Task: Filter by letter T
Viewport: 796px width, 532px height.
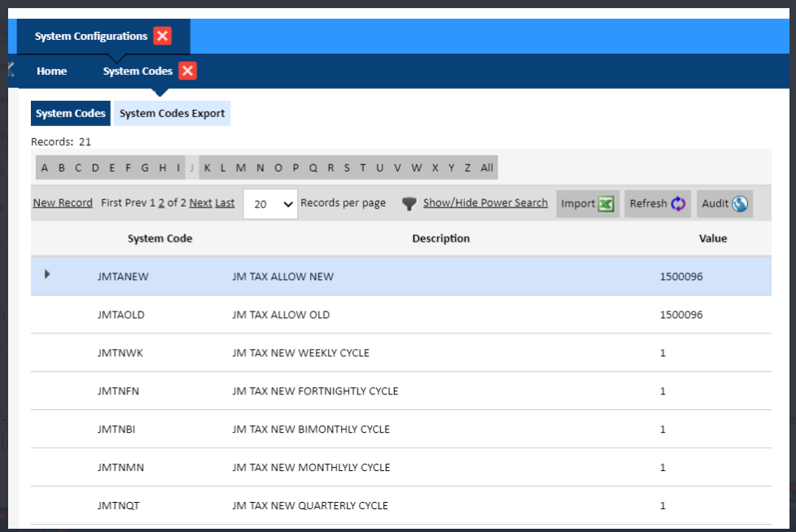Action: tap(363, 168)
